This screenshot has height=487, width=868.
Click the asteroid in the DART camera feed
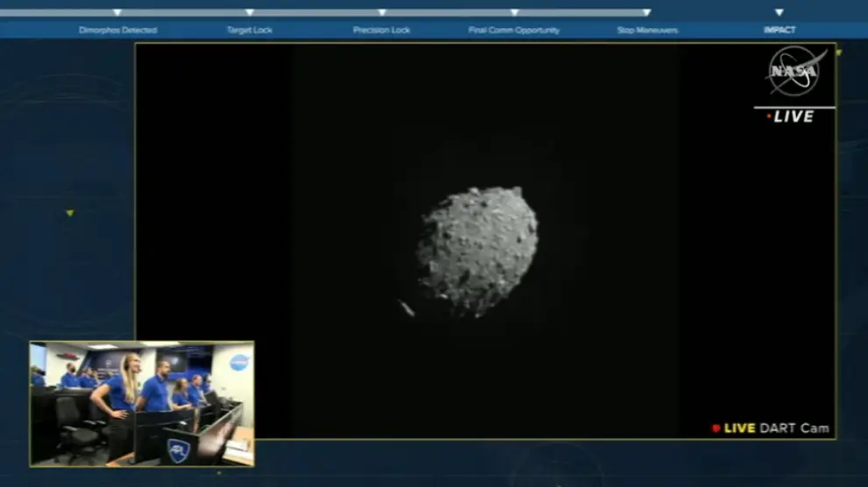tap(478, 251)
